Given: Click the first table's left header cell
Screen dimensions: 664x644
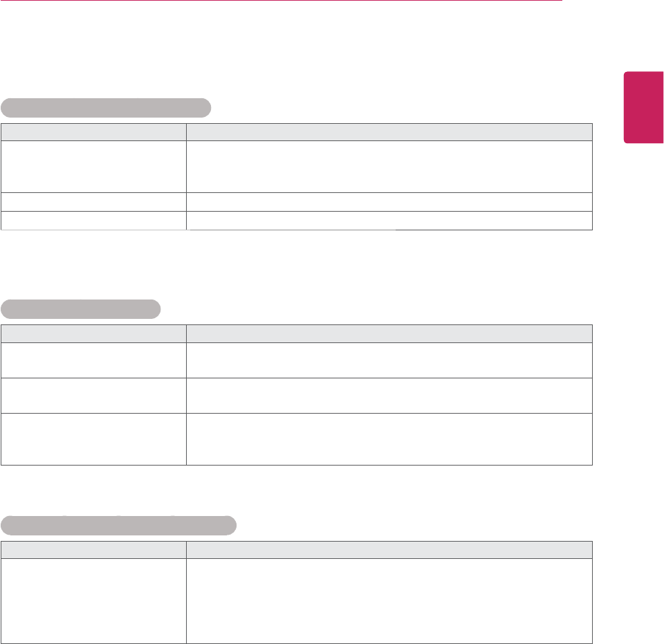Looking at the screenshot, I should 94,132.
